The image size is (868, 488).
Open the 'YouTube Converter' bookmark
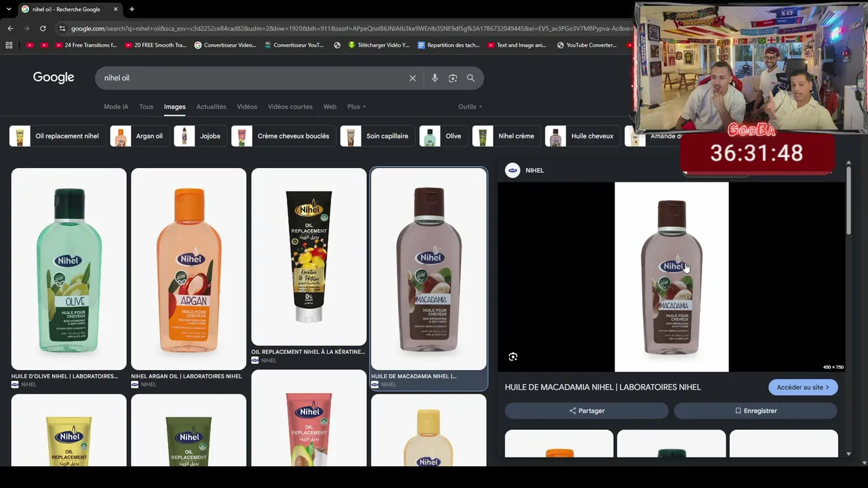click(x=587, y=45)
